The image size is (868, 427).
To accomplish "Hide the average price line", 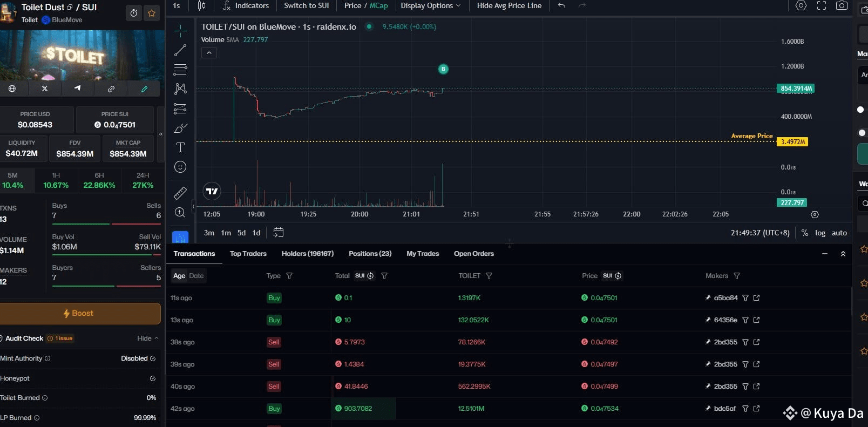I will (509, 5).
